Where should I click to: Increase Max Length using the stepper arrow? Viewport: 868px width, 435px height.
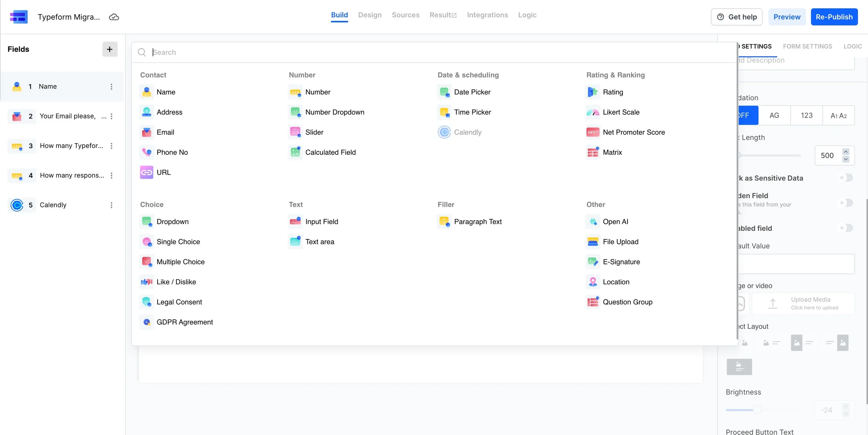click(846, 152)
